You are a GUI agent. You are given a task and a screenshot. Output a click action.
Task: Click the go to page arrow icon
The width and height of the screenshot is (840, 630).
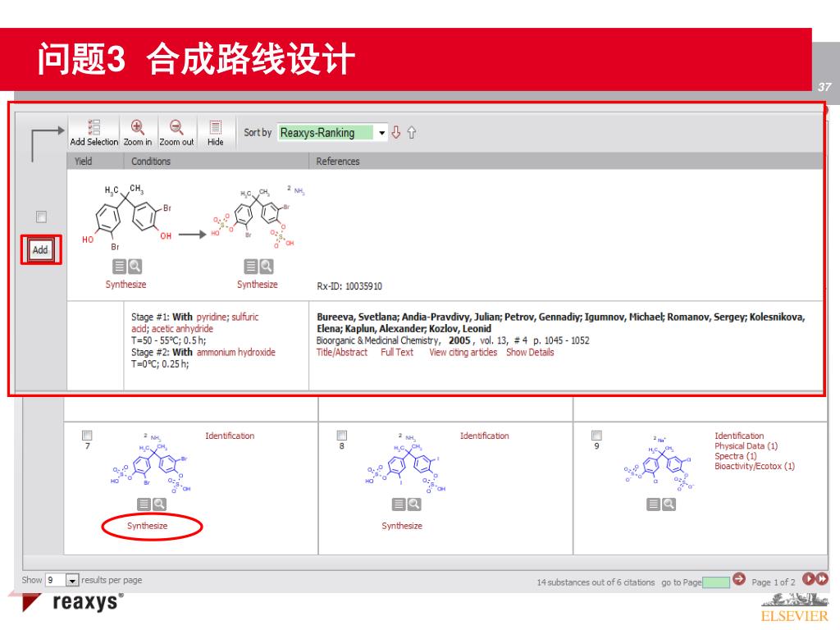pyautogui.click(x=739, y=579)
